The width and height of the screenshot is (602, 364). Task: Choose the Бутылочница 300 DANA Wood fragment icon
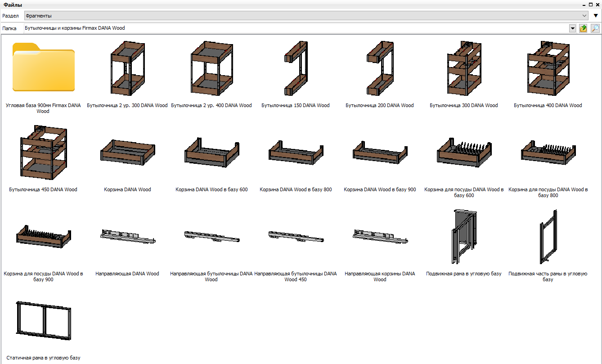(x=464, y=68)
